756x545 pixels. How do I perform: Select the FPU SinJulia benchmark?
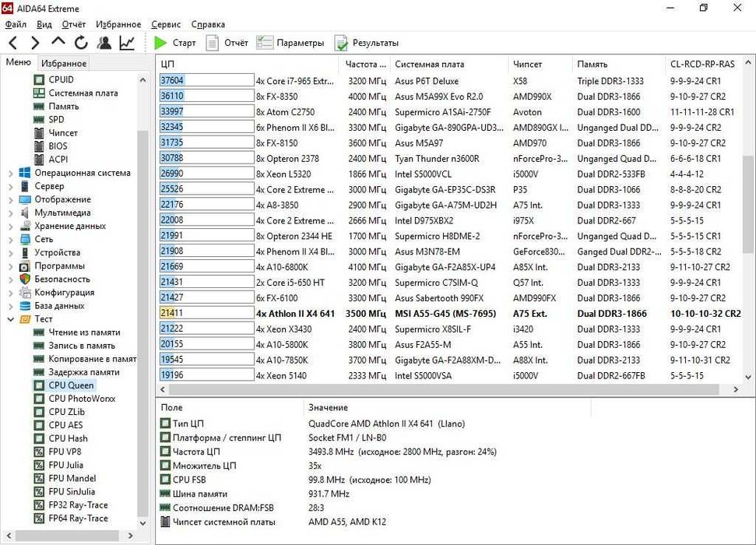tap(72, 491)
